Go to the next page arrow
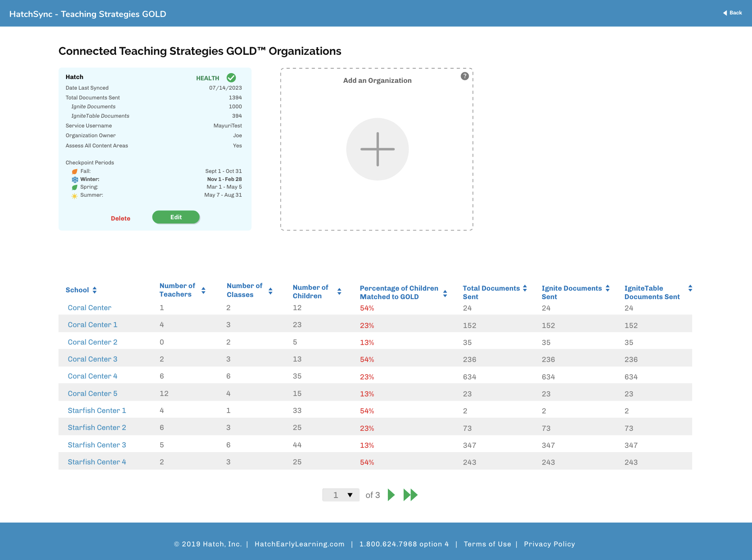The height and width of the screenshot is (560, 752). [x=391, y=495]
